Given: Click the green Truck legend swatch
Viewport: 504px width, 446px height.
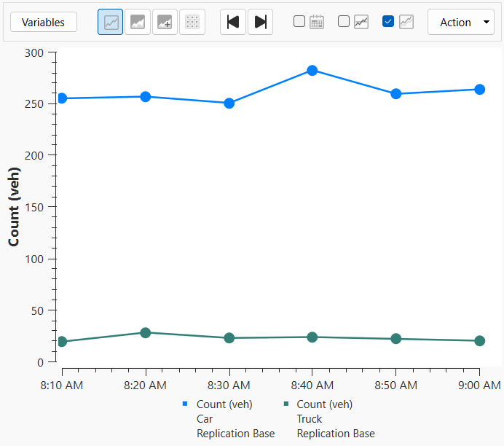Looking at the screenshot, I should coord(286,404).
